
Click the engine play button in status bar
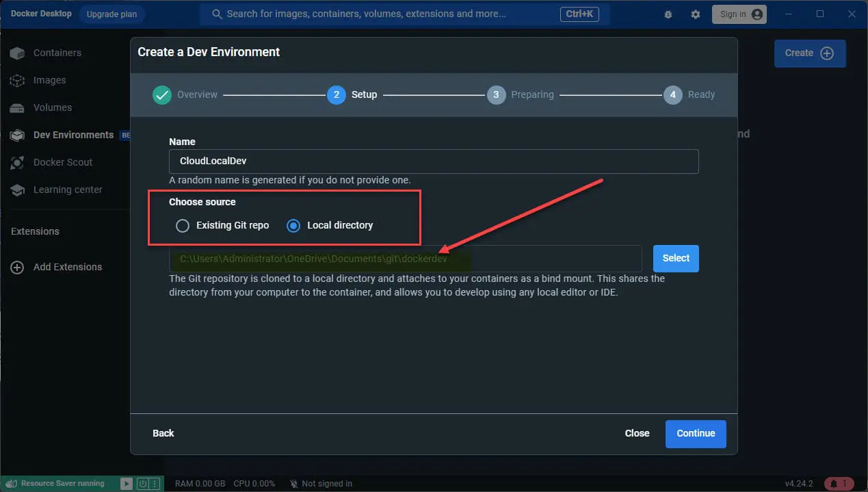coord(127,483)
